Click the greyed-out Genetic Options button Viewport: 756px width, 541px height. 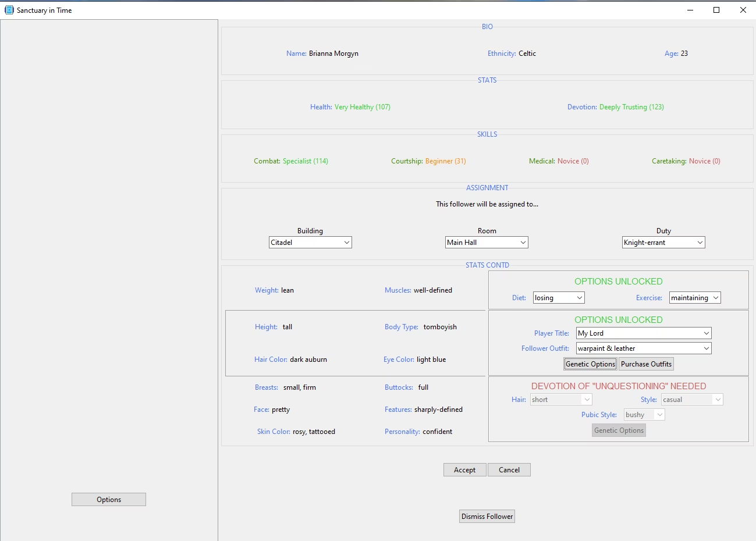(x=619, y=430)
